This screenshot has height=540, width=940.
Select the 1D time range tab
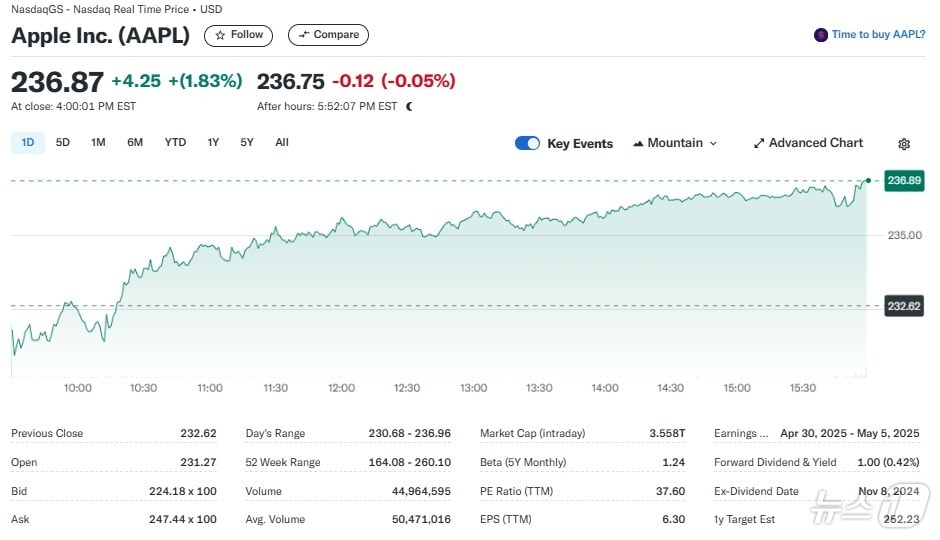28,143
